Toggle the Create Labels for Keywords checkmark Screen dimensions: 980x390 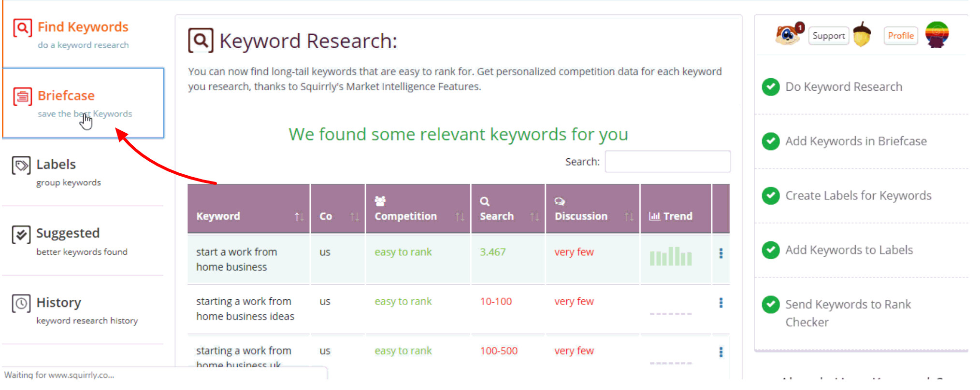point(770,195)
